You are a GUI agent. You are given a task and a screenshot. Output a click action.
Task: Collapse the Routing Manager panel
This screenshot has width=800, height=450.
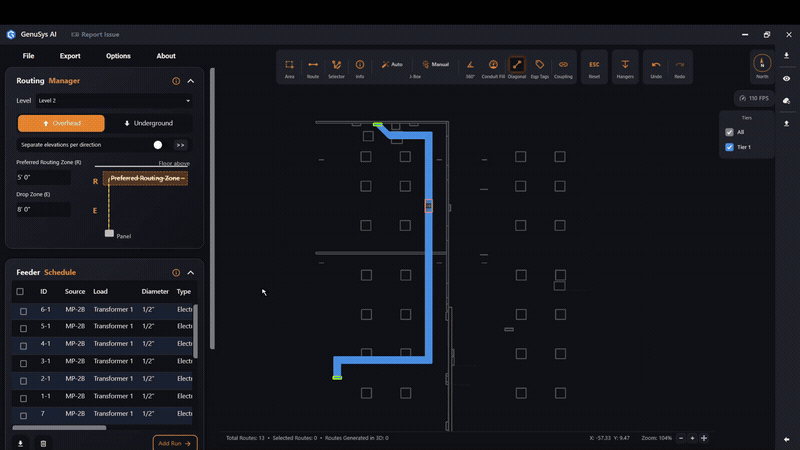pyautogui.click(x=191, y=81)
